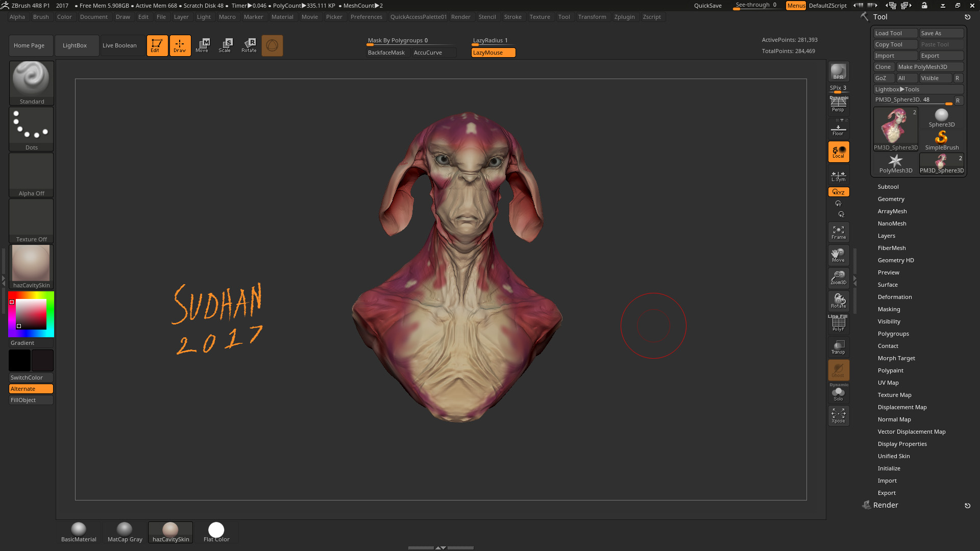Expand the Layers section
Image resolution: width=980 pixels, height=551 pixels.
pos(886,236)
